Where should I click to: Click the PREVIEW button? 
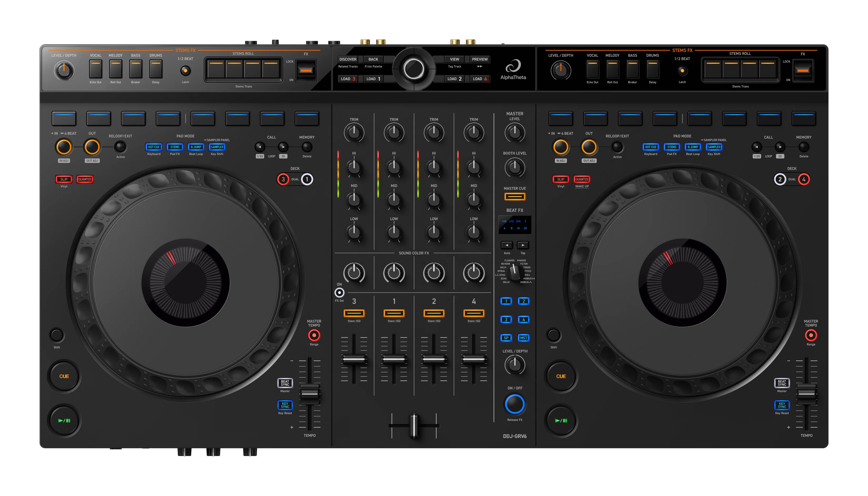[480, 59]
